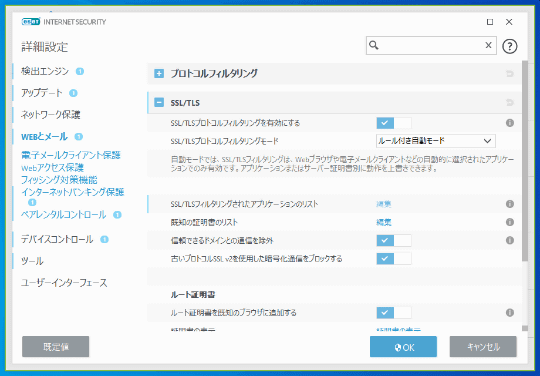This screenshot has height=376, width=540.
Task: Click badge icon next to 検出エンジン
Action: (x=80, y=71)
